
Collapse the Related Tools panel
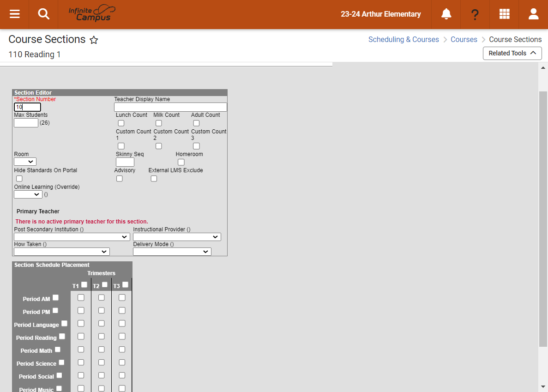pos(512,53)
